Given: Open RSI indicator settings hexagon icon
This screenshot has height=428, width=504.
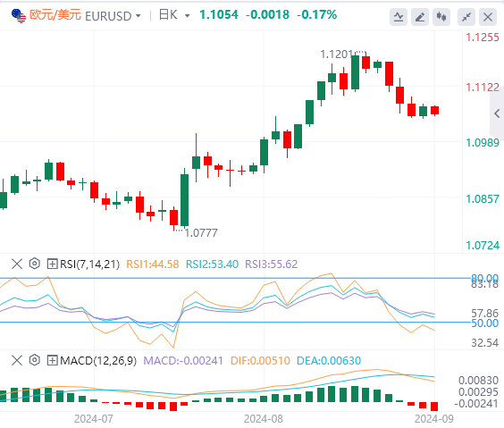Looking at the screenshot, I should [x=34, y=264].
